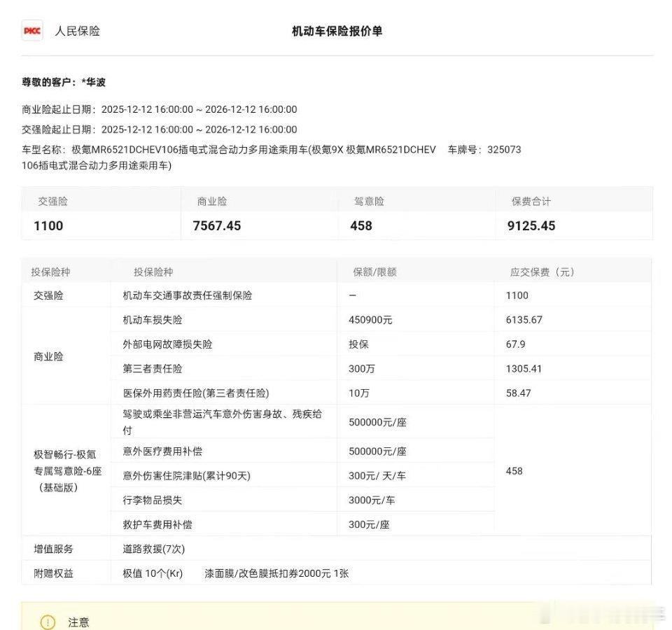Viewport: 672px width, 630px height.
Task: Click the 附赠权益 row label
Action: click(54, 573)
